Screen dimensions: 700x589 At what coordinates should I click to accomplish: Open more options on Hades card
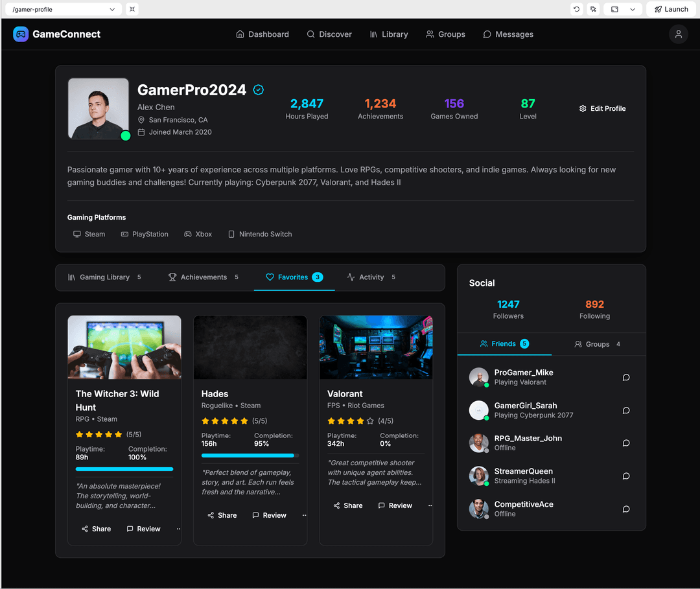pyautogui.click(x=304, y=516)
